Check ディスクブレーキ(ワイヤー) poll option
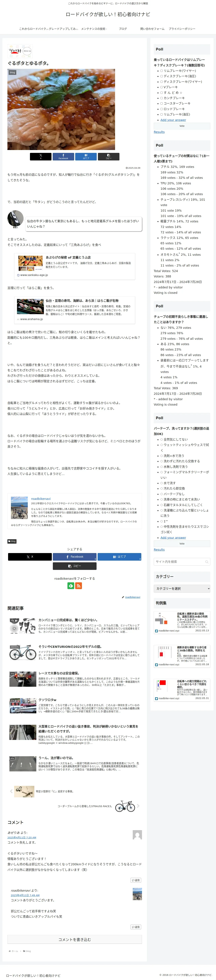216x980 pixels. [x=162, y=81]
